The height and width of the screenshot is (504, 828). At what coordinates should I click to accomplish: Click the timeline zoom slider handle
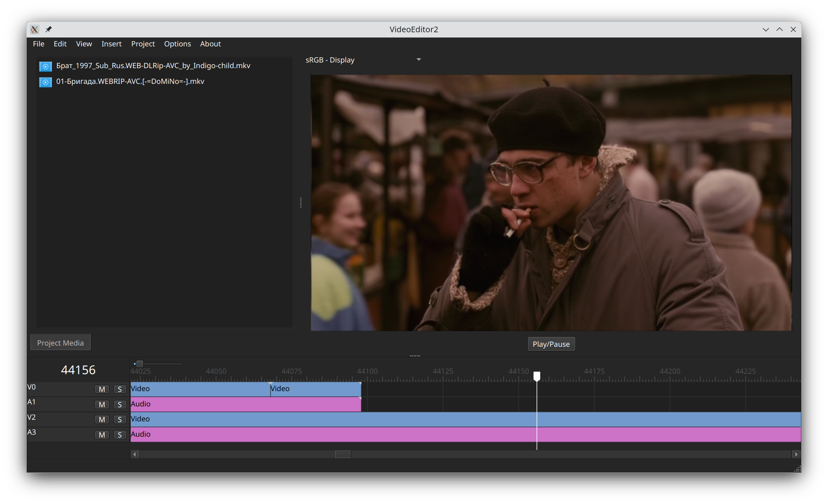tap(140, 364)
